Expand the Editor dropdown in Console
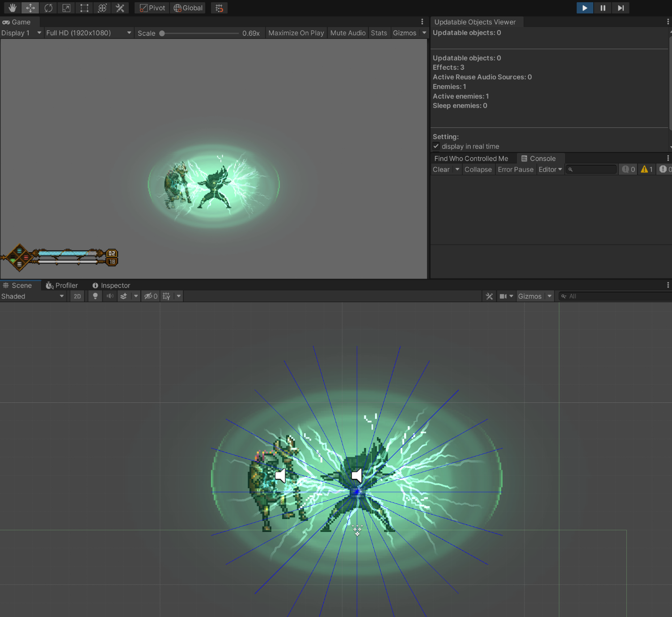Viewport: 672px width, 617px height. pyautogui.click(x=550, y=169)
